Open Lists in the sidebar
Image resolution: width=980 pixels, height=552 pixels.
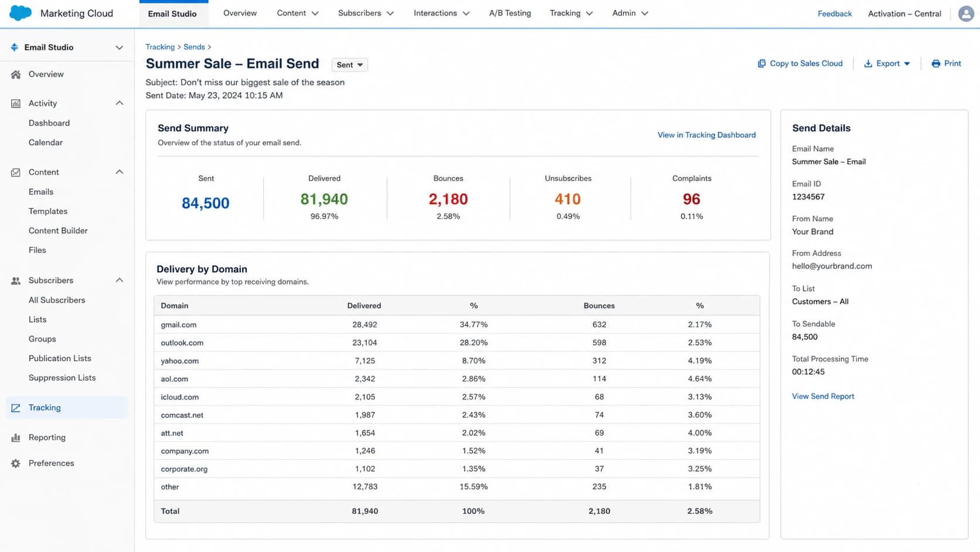pos(38,320)
